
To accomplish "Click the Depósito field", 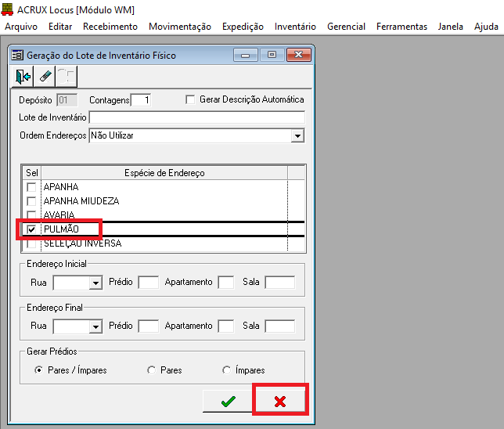I will click(x=67, y=100).
